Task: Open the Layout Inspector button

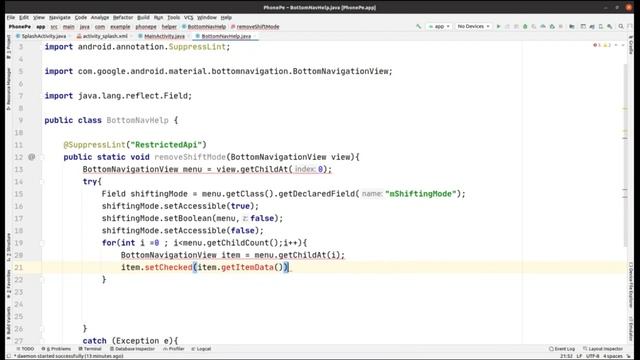Action: [603, 349]
